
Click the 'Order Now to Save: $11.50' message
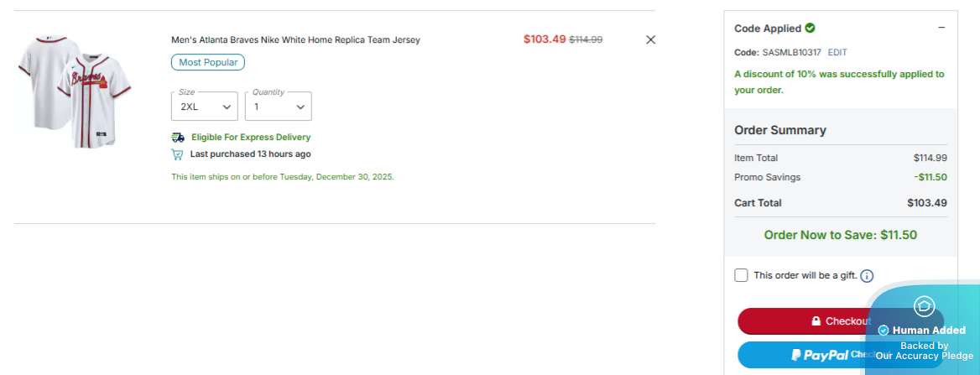tap(840, 235)
